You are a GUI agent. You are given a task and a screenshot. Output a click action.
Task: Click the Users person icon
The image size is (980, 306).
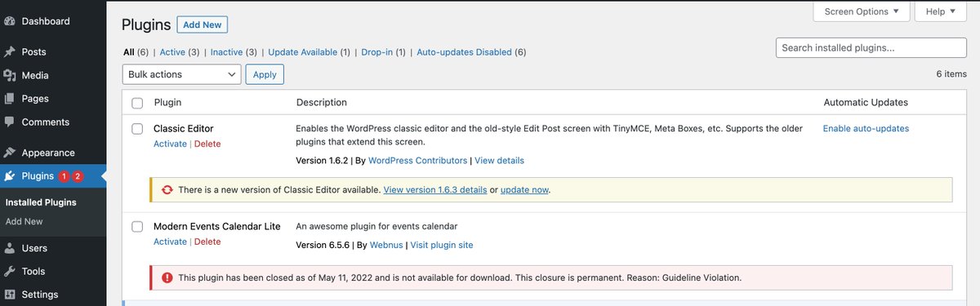tap(10, 248)
